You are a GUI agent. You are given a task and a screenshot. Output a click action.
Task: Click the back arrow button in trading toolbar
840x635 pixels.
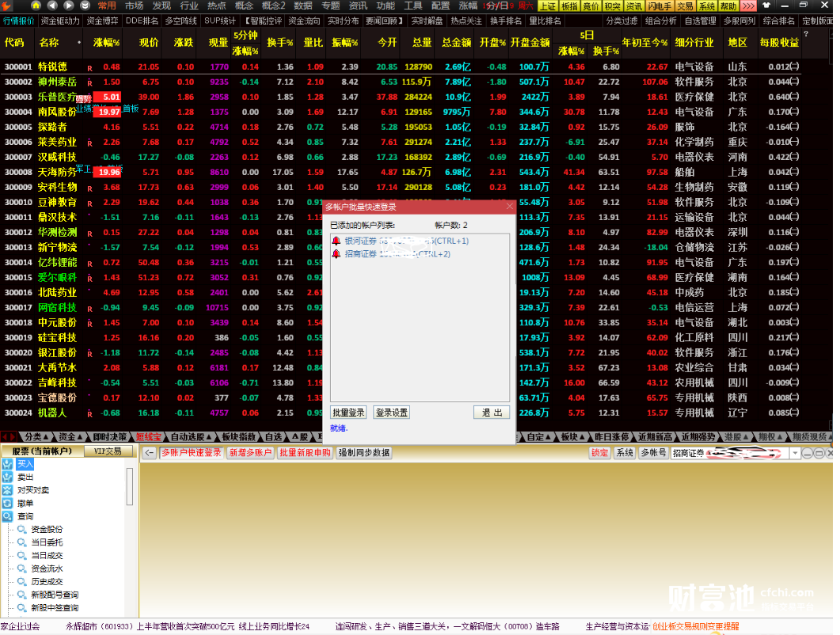click(150, 453)
